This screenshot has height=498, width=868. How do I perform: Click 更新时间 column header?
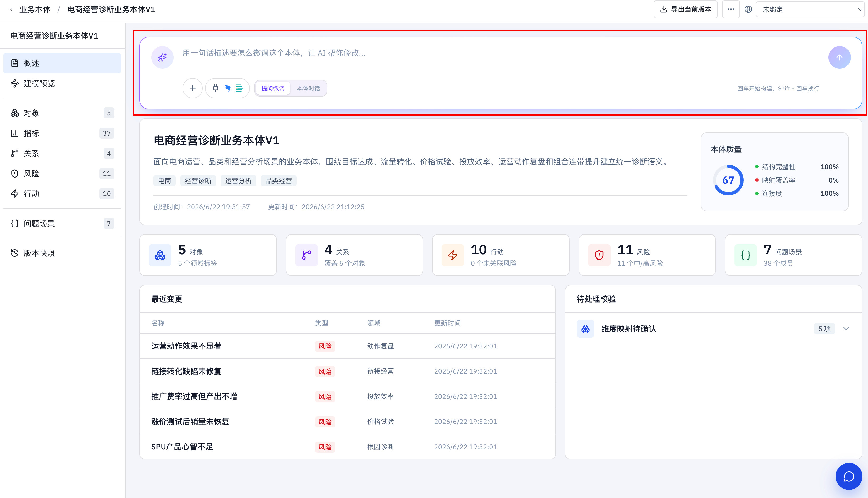(447, 323)
